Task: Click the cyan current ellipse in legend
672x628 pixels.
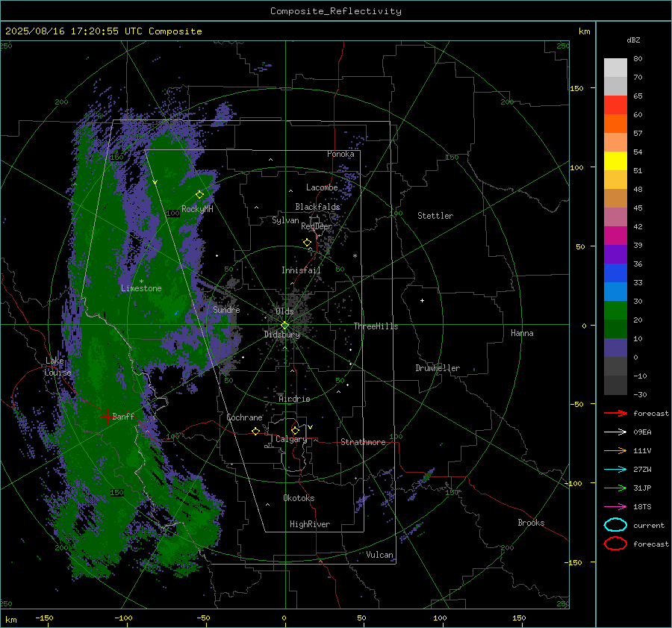Action: pyautogui.click(x=615, y=525)
